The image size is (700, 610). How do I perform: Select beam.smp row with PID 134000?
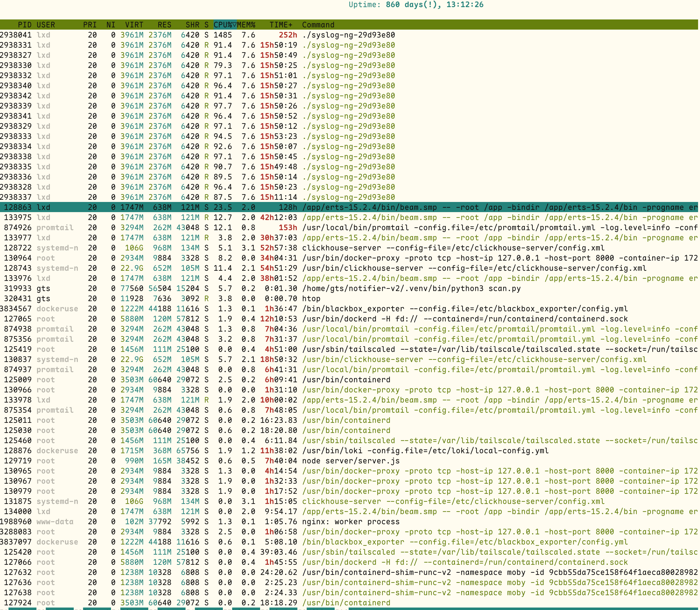click(349, 512)
